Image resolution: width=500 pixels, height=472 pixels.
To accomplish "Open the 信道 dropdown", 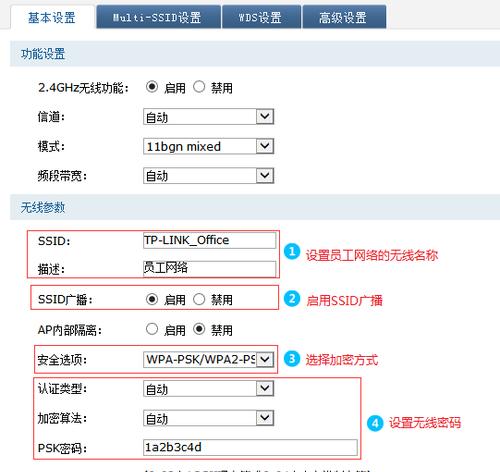I will point(209,117).
